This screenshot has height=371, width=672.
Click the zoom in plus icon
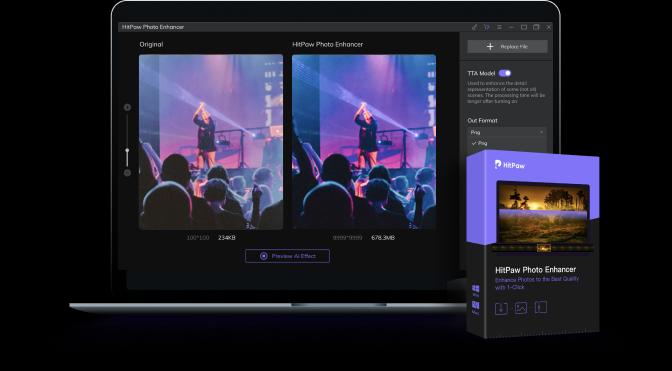tap(127, 107)
